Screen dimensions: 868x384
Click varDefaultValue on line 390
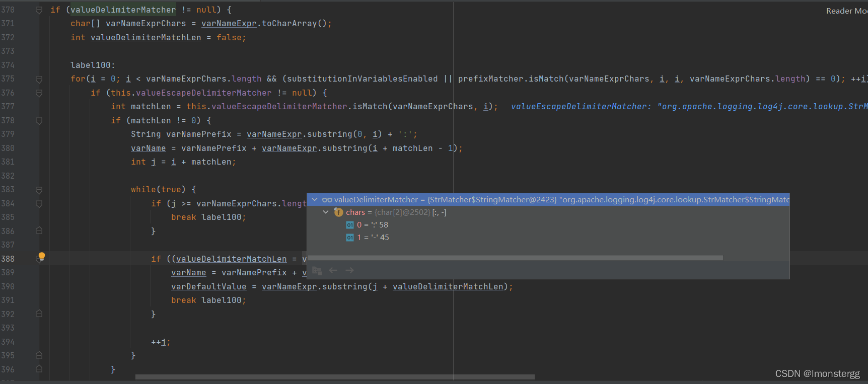click(209, 287)
